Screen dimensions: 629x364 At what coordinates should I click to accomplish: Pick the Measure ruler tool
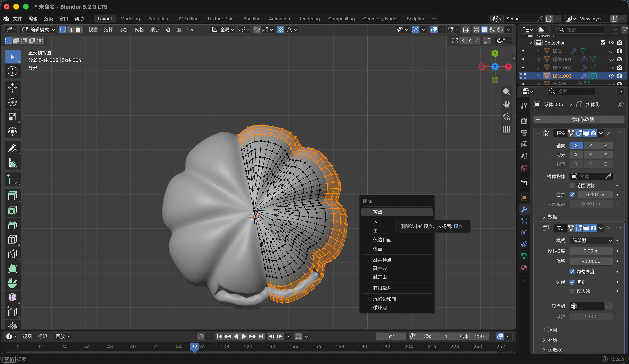[12, 162]
